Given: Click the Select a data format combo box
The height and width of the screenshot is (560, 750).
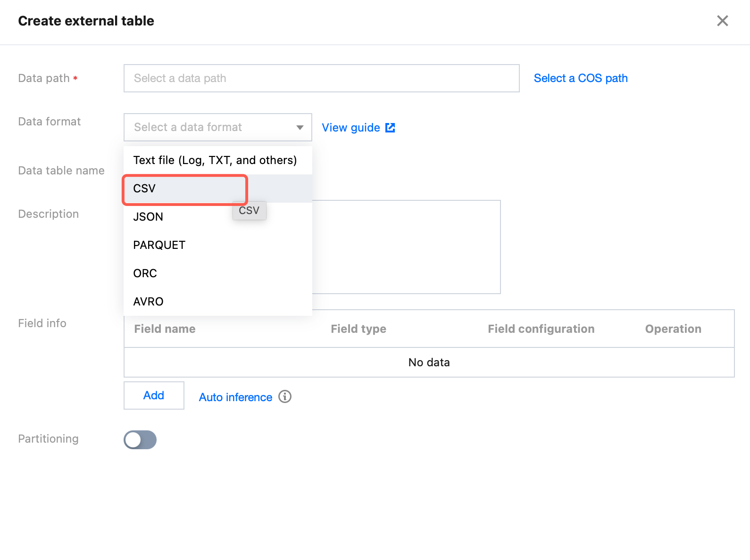Looking at the screenshot, I should point(212,127).
